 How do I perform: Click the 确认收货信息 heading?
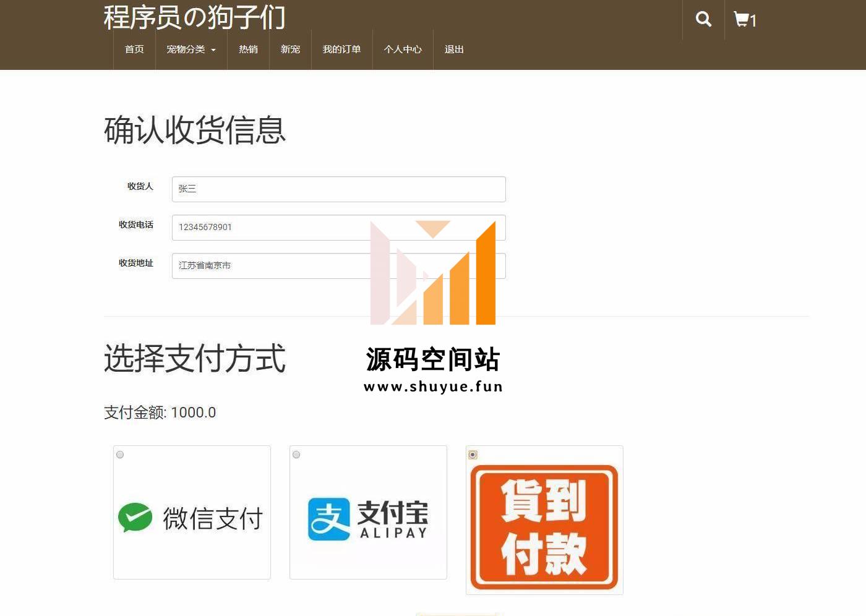[195, 130]
